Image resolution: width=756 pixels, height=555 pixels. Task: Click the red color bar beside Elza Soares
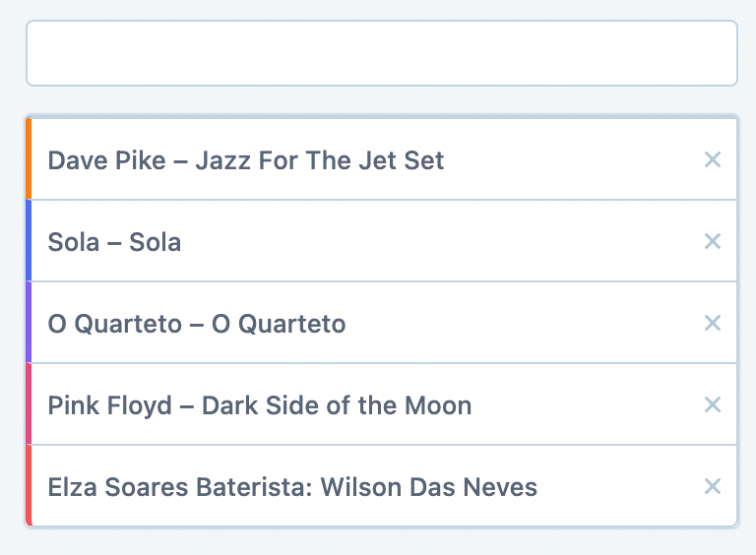(30, 486)
